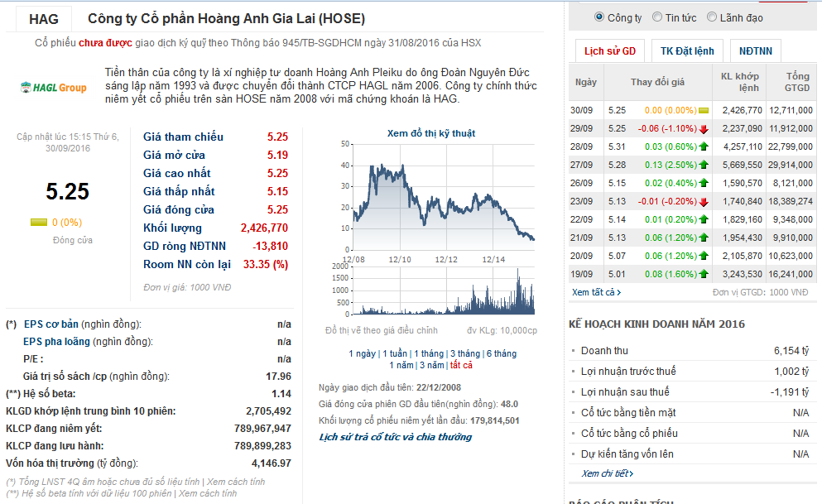The height and width of the screenshot is (504, 822).
Task: Click the Room NN còn lại label
Action: (x=186, y=265)
